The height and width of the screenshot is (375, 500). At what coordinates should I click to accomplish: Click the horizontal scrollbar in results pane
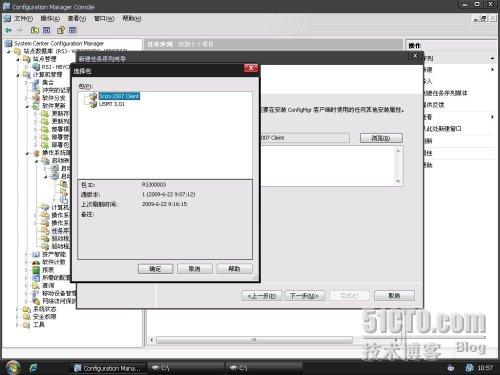(x=254, y=340)
